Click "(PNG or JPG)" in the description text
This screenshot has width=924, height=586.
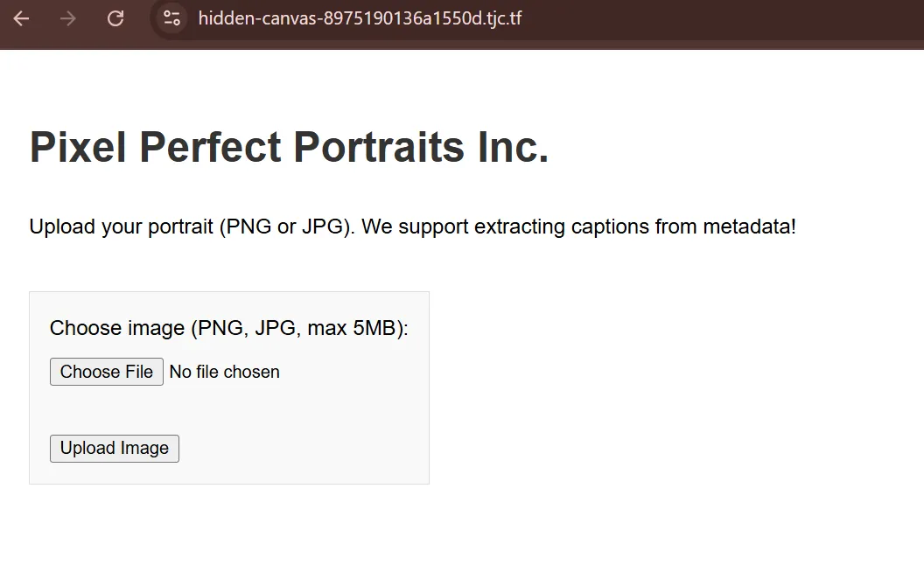click(287, 227)
